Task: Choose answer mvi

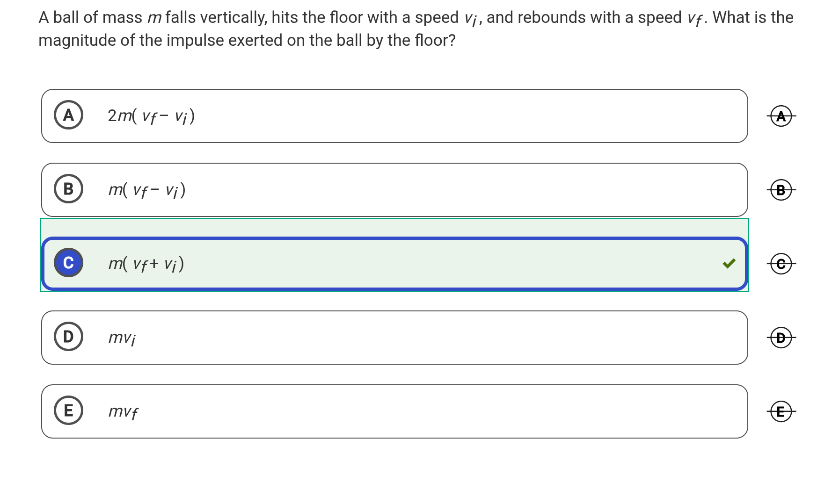Action: point(122,338)
